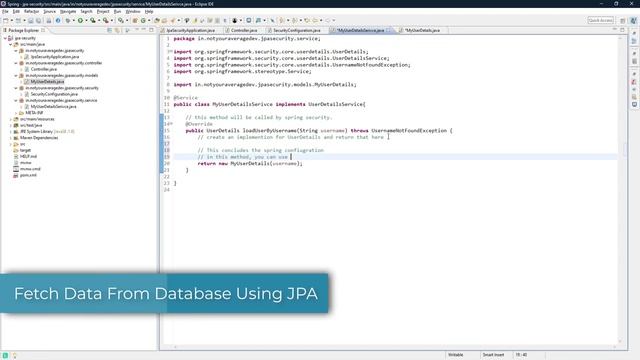Toggle Link with Editor in Package Explorer

click(117, 30)
